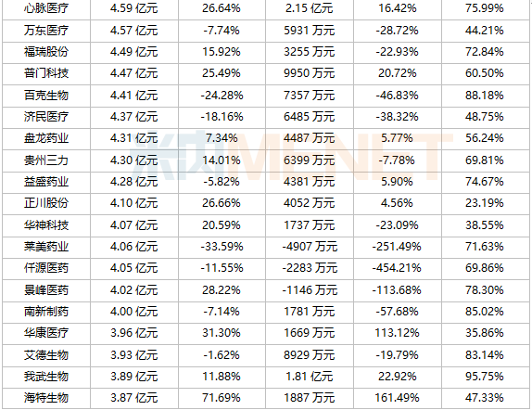Select 百克生物 gross margin 88.18% cell
The image size is (532, 410).
(x=484, y=96)
